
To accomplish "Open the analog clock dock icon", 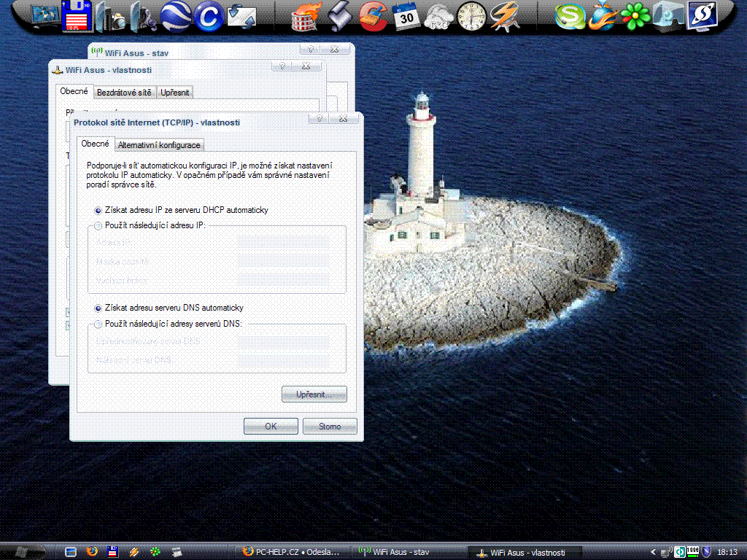I will [471, 17].
